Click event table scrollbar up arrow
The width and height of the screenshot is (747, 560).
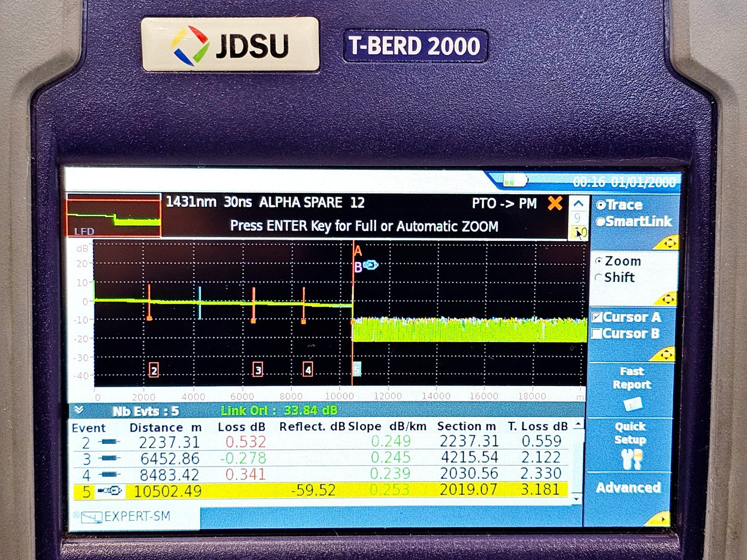578,424
